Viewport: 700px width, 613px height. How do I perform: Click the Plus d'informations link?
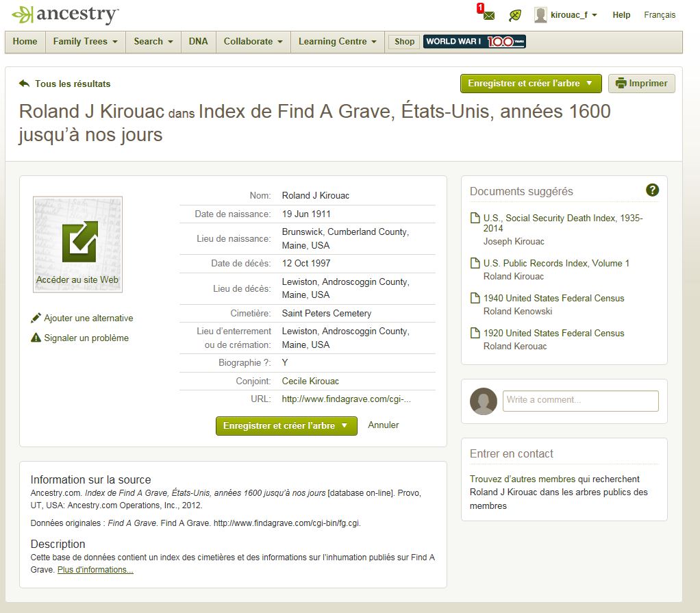95,570
